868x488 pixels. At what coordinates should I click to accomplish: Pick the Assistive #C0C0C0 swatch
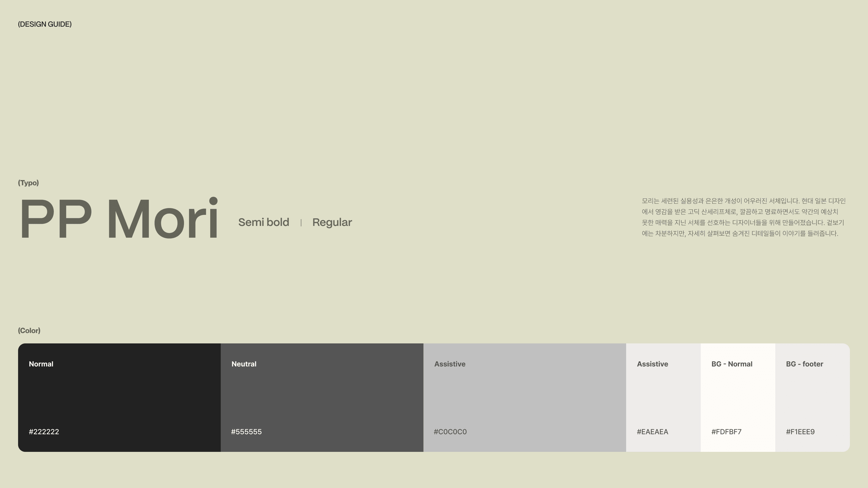pyautogui.click(x=524, y=397)
